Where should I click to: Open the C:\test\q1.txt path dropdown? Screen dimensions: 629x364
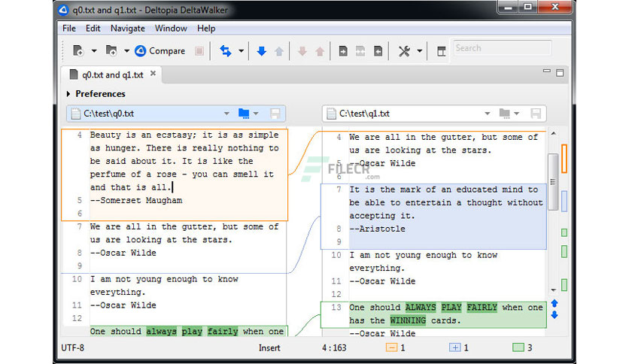(487, 114)
